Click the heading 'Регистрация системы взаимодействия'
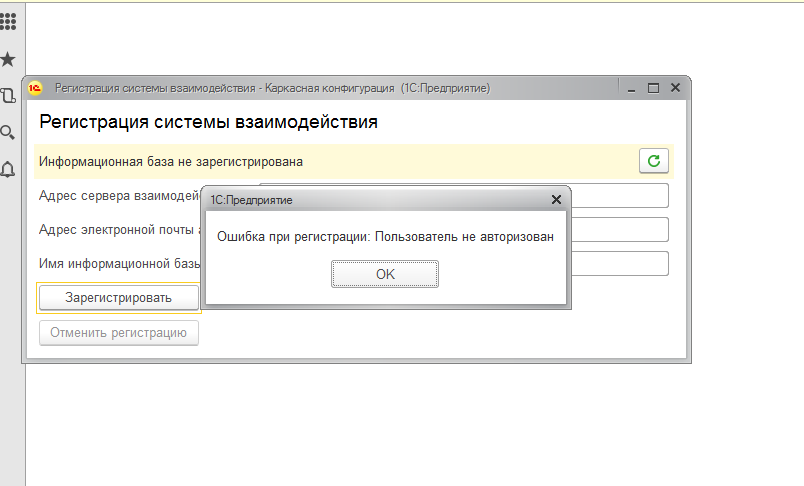Screen dimensions: 804x486 pos(208,122)
